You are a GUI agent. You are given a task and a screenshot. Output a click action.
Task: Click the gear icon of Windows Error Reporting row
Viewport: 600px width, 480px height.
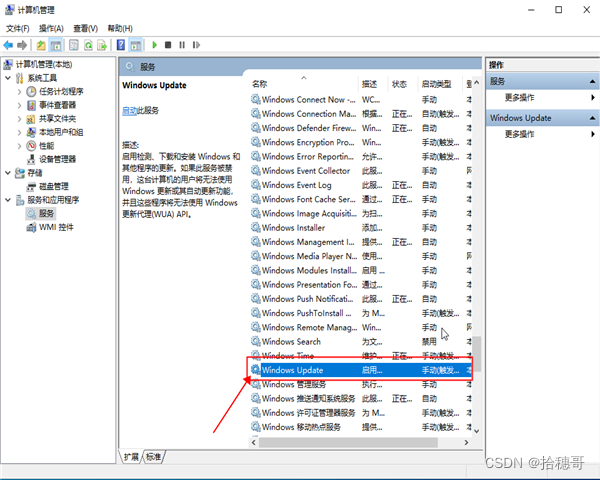pyautogui.click(x=255, y=157)
